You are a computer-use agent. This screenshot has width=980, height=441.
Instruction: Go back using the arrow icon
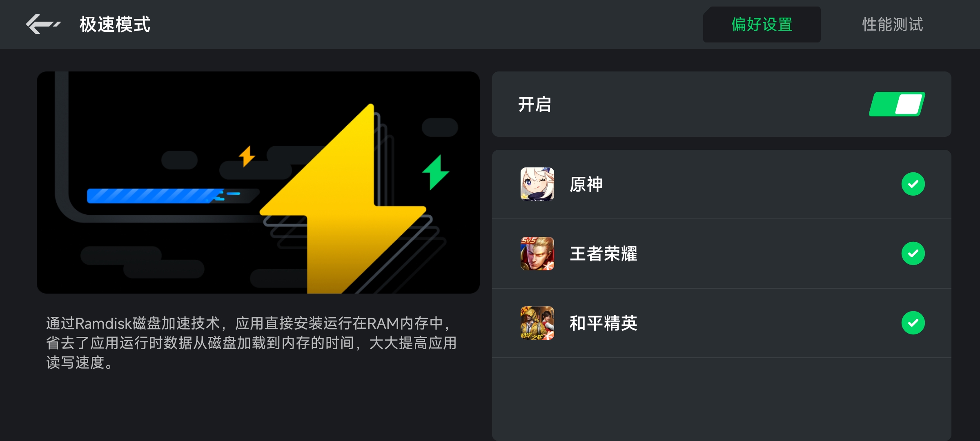tap(43, 24)
